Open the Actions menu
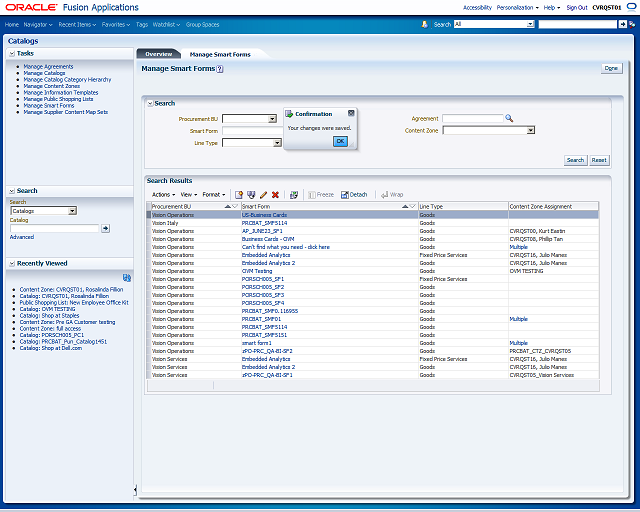 click(162, 194)
